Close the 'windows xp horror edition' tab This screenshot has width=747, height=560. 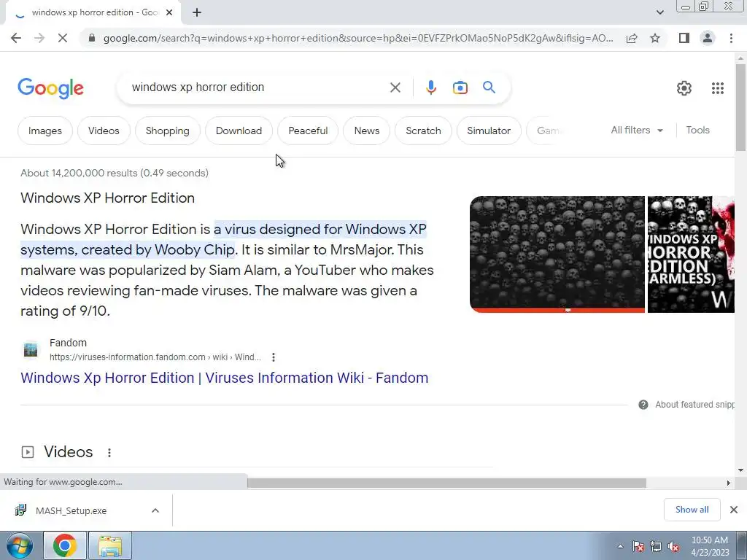click(169, 13)
